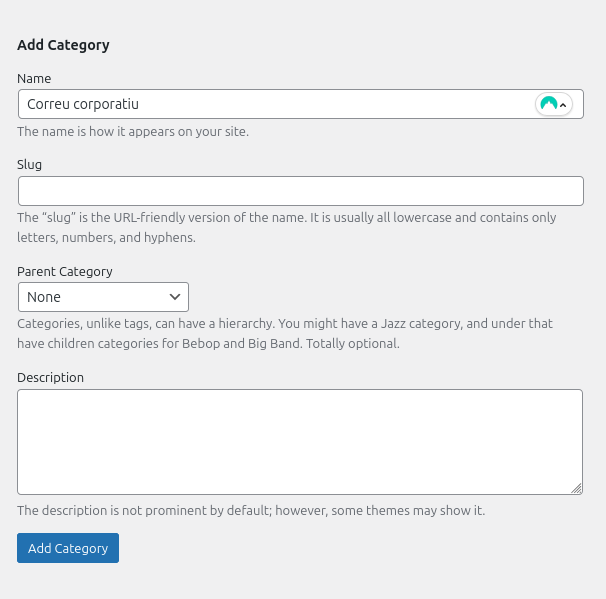Viewport: 606px width, 599px height.
Task: Click the "Slug" field label
Action: click(x=30, y=164)
